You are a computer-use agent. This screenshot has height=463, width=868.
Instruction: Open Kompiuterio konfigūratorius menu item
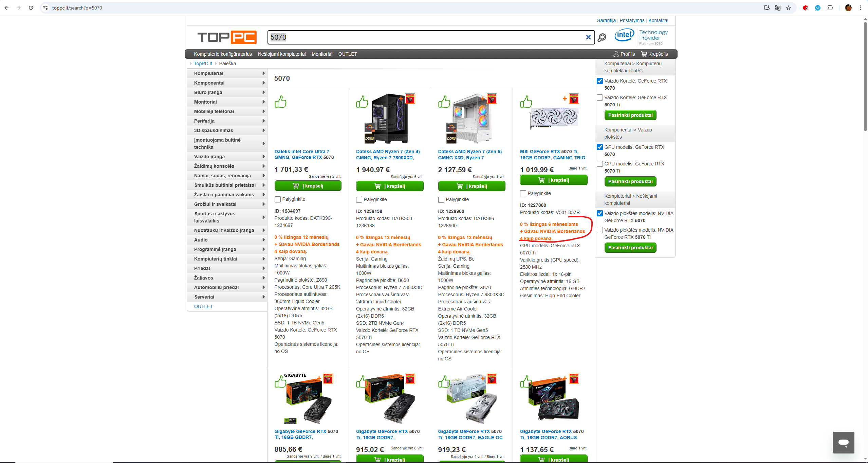pos(223,54)
